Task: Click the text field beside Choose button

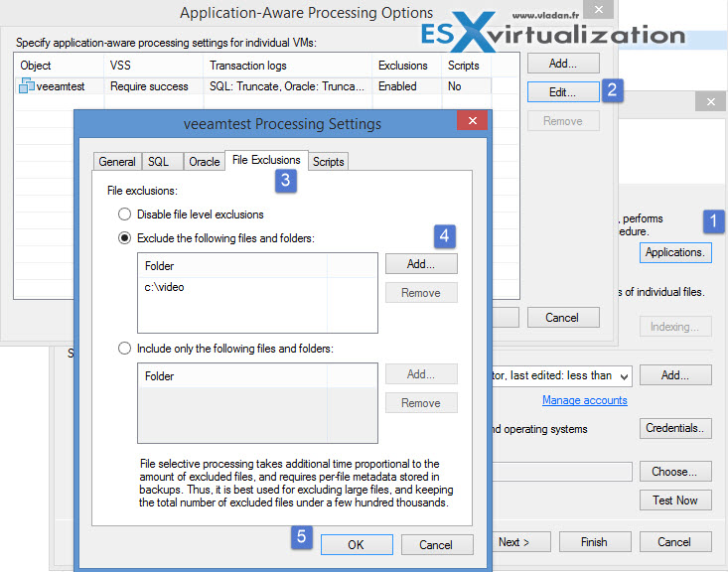Action: click(562, 472)
